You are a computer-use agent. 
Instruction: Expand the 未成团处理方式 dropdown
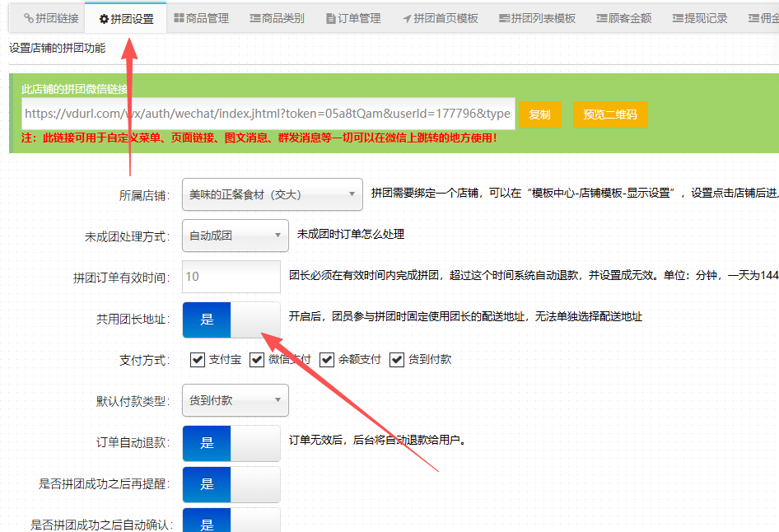coord(236,236)
